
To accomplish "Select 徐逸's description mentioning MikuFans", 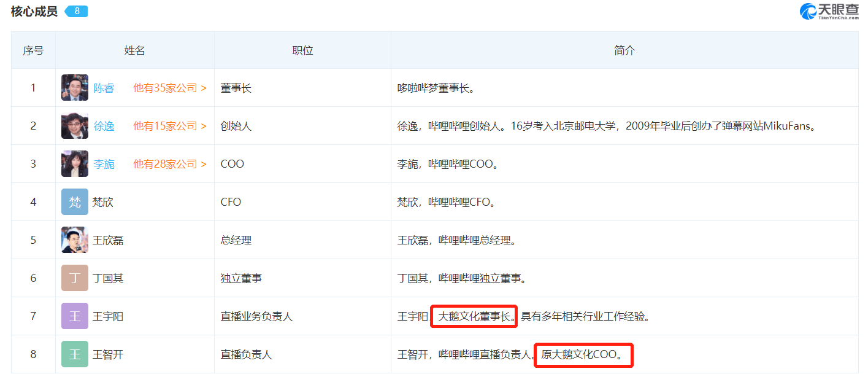I will coord(609,126).
